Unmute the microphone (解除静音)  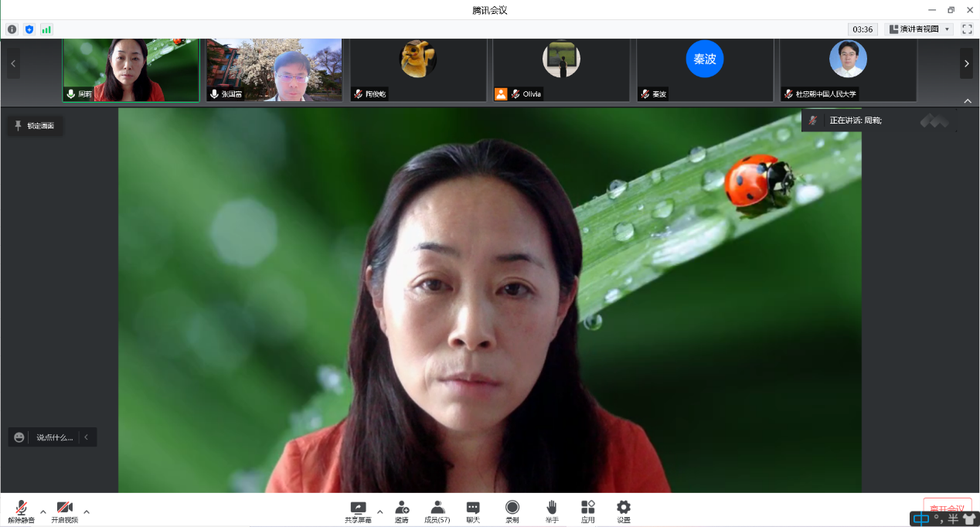tap(22, 511)
